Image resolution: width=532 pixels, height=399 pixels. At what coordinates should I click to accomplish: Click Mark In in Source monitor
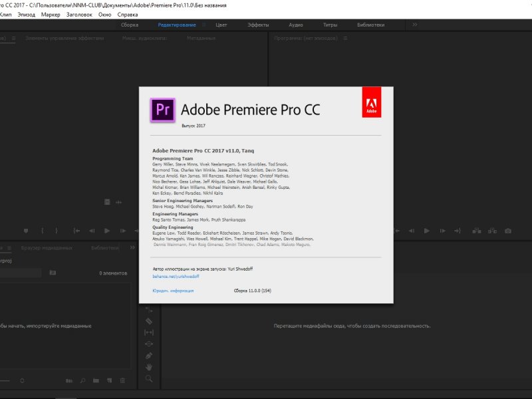tap(43, 231)
